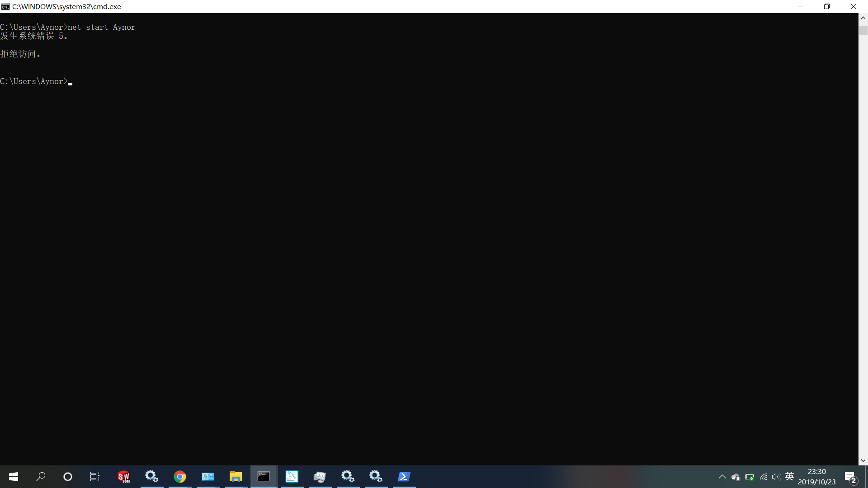The width and height of the screenshot is (868, 488).
Task: Open the cmd.exe title bar system menu icon
Action: click(x=5, y=6)
